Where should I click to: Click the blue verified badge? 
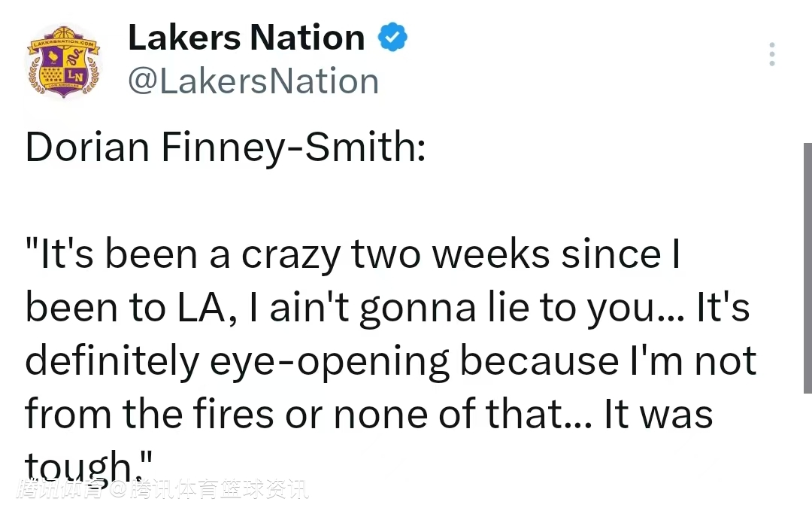(392, 37)
